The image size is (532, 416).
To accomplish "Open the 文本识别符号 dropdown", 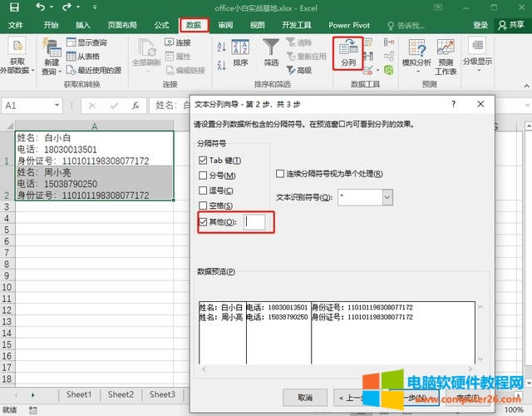I will click(386, 197).
